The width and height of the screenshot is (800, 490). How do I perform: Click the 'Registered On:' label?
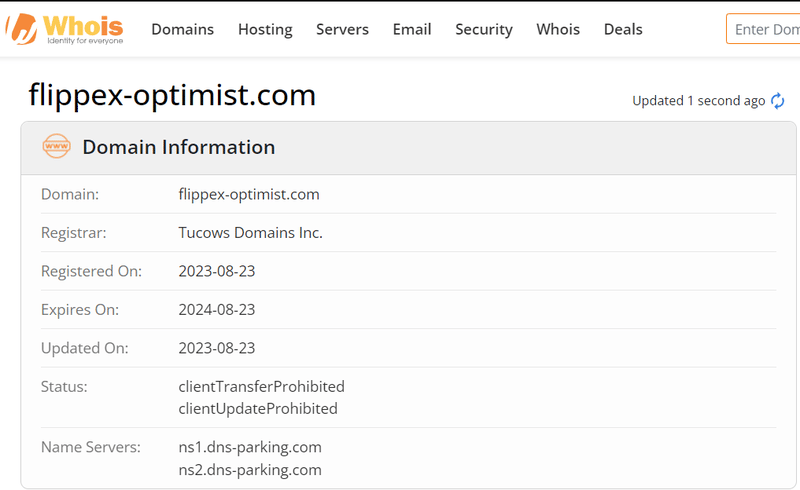pyautogui.click(x=91, y=271)
